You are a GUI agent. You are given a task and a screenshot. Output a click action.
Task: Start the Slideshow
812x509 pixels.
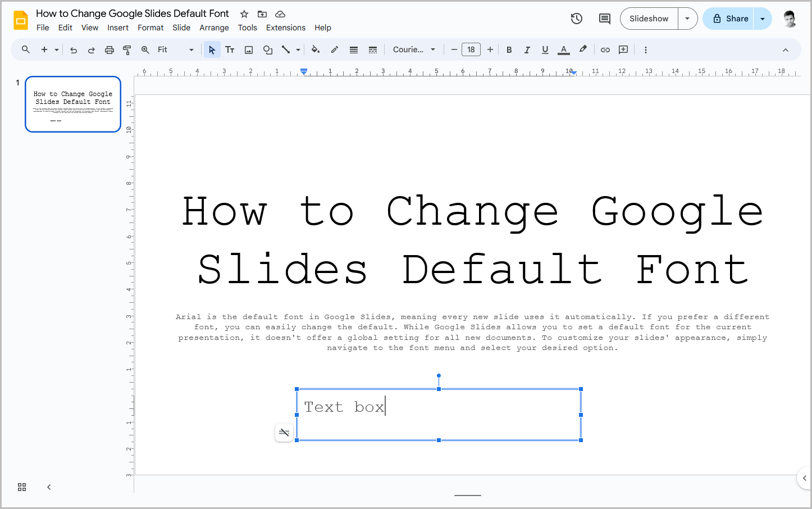649,19
